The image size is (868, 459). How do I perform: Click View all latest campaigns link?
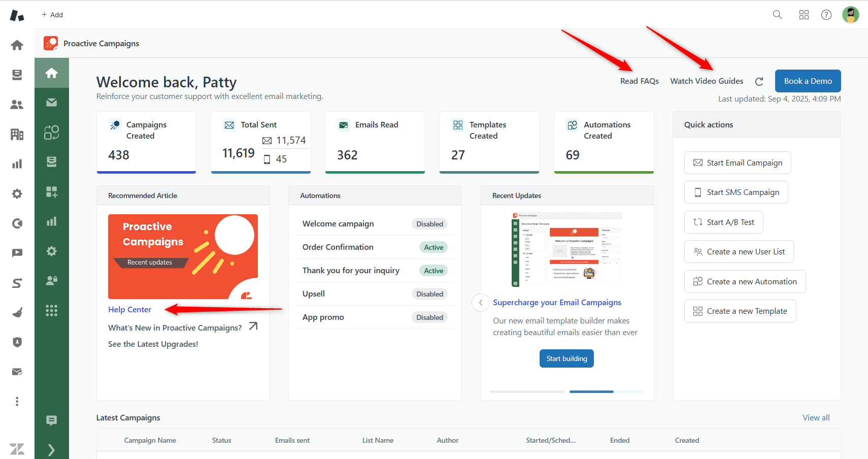pyautogui.click(x=816, y=418)
